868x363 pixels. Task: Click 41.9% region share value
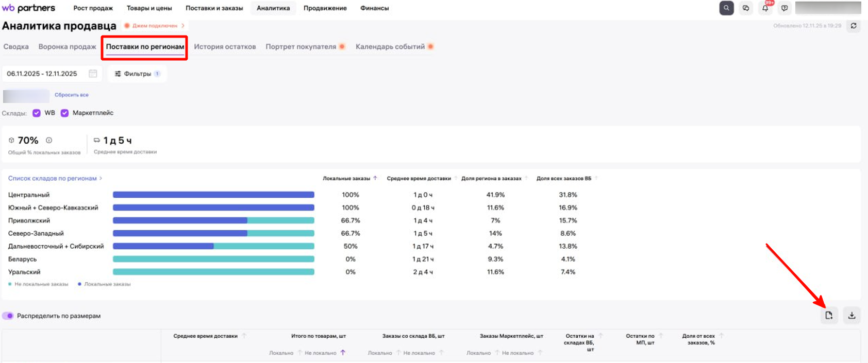click(x=495, y=195)
